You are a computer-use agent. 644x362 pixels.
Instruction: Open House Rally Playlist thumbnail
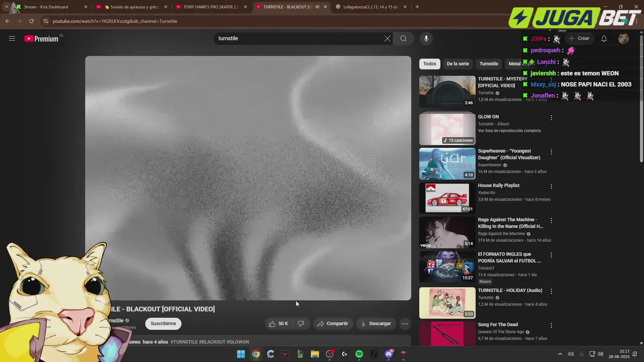pyautogui.click(x=447, y=198)
